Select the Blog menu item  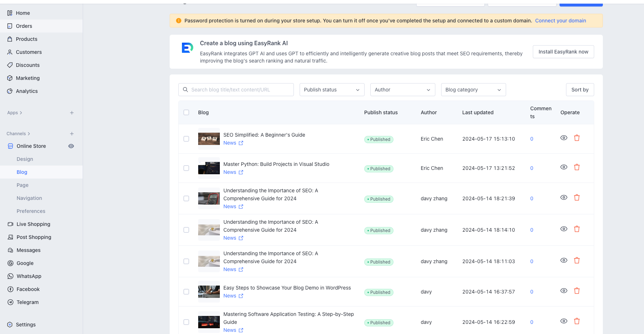[x=22, y=172]
